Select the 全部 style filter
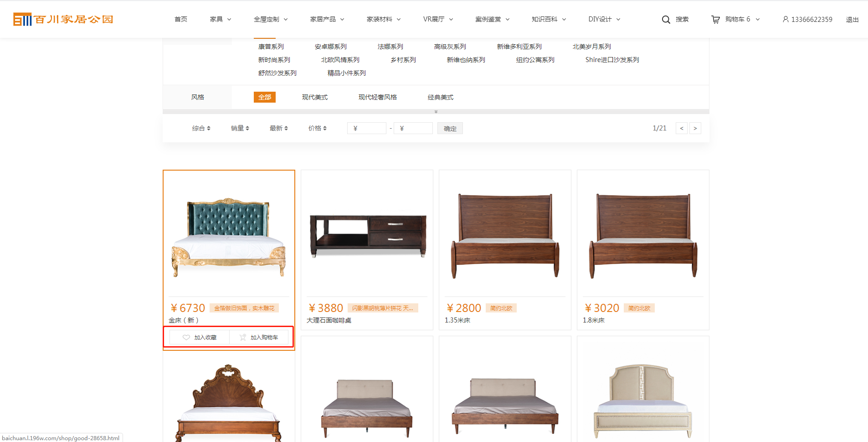 pyautogui.click(x=264, y=97)
